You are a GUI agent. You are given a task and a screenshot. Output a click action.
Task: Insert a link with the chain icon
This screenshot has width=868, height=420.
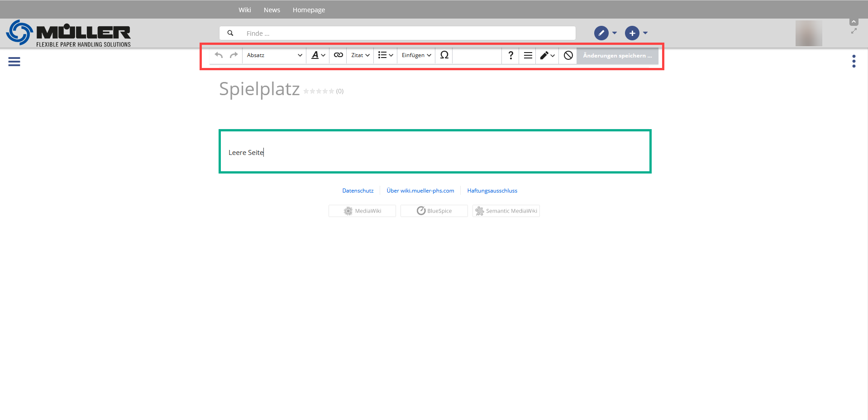pos(338,55)
